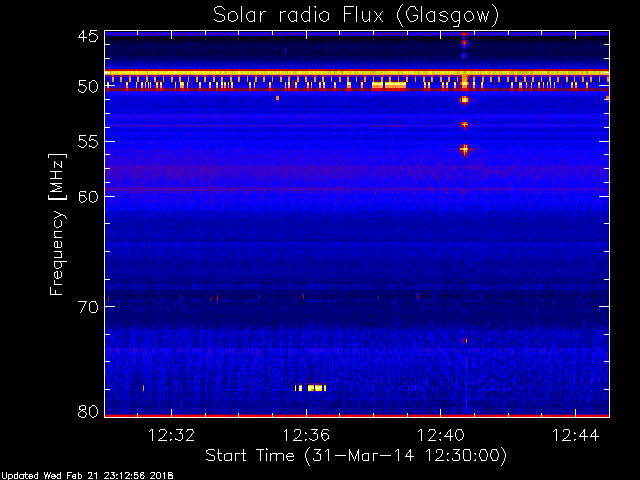Click the bright burst spot at 56 MHz

[464, 150]
